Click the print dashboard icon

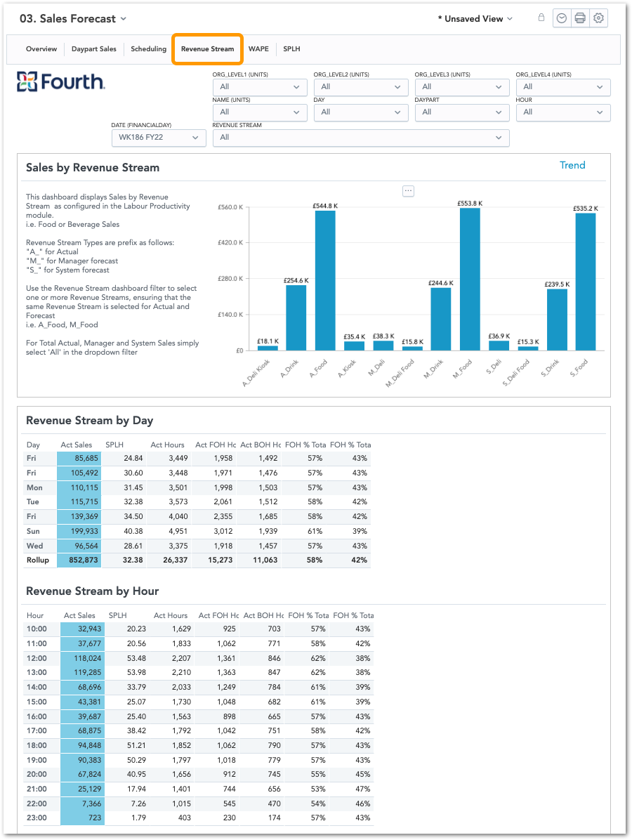click(580, 19)
